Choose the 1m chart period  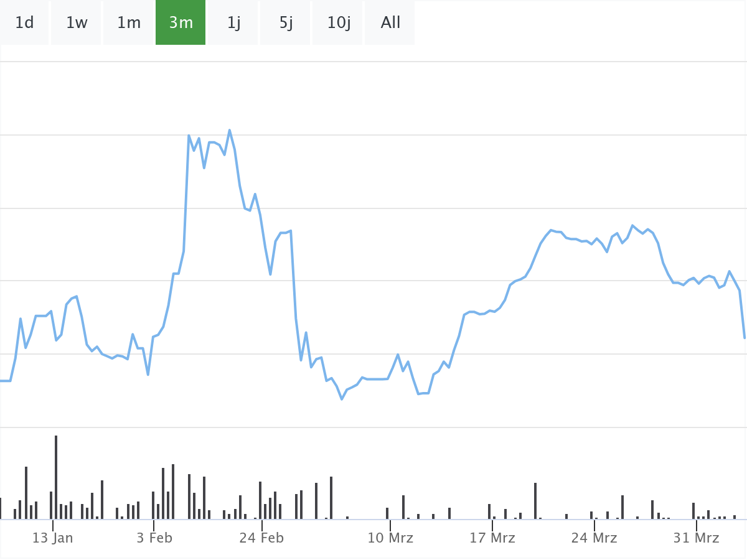pyautogui.click(x=129, y=23)
